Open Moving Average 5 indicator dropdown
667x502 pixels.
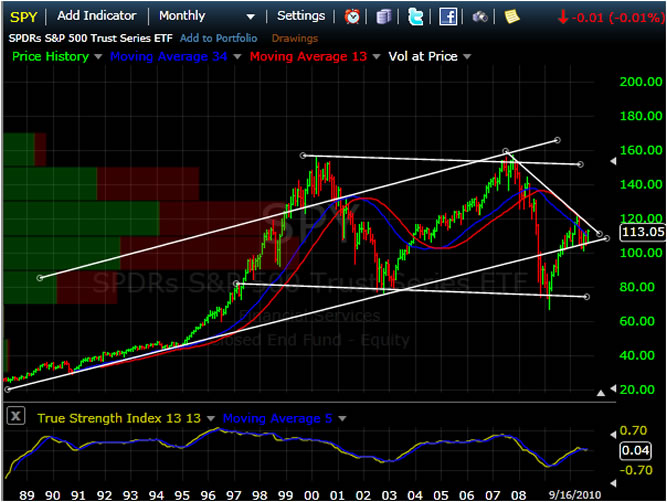pos(342,418)
